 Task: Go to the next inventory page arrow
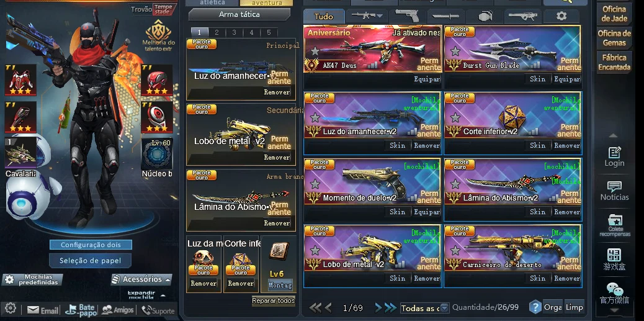click(378, 307)
